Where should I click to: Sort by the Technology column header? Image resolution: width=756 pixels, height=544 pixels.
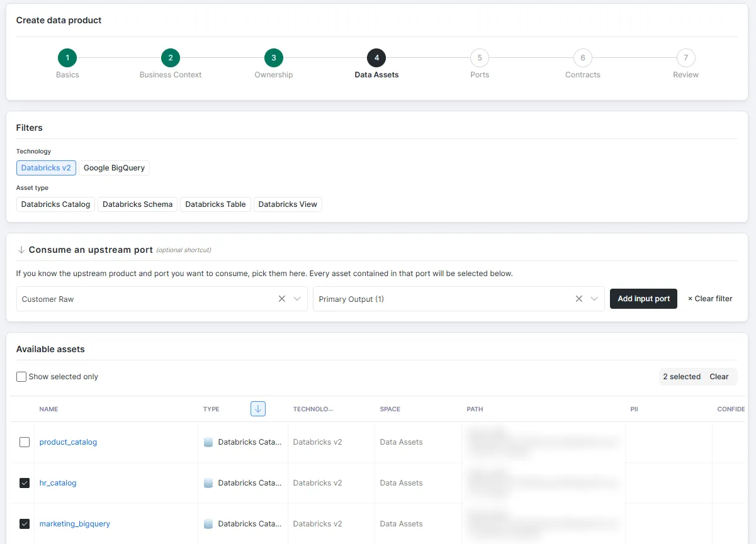313,409
